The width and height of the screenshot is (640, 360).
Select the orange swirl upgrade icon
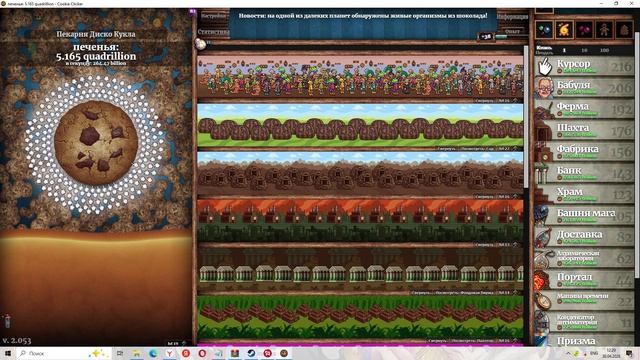[x=564, y=30]
